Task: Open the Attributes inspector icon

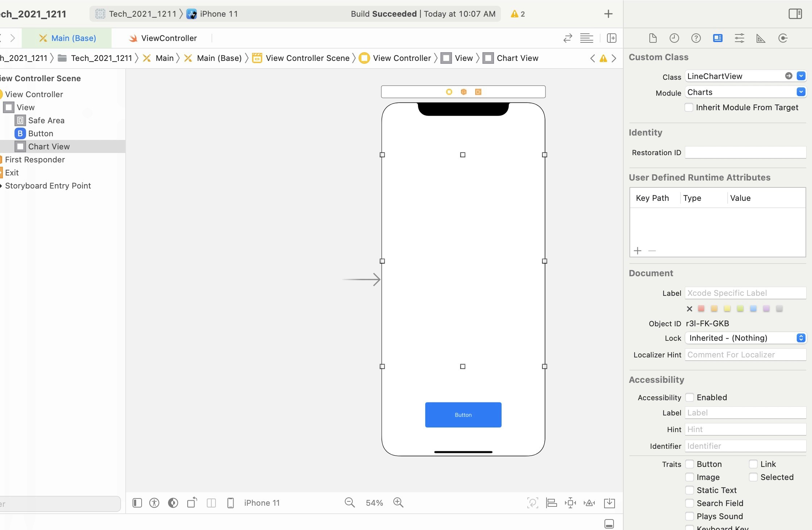Action: 739,38
